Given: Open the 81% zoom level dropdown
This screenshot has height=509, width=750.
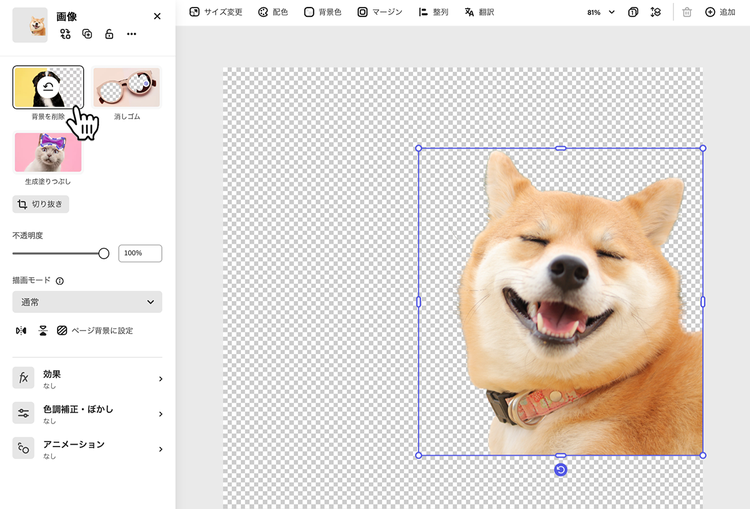Looking at the screenshot, I should tap(600, 12).
